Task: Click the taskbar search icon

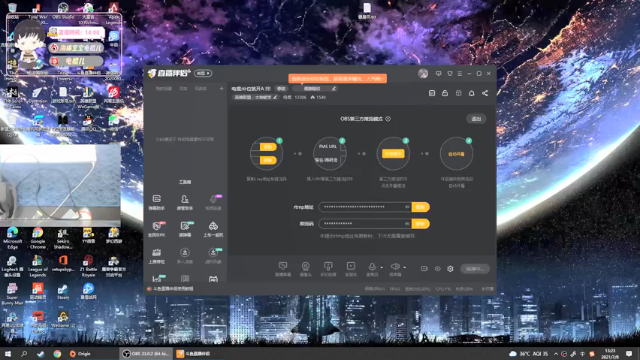Action: click(x=24, y=354)
